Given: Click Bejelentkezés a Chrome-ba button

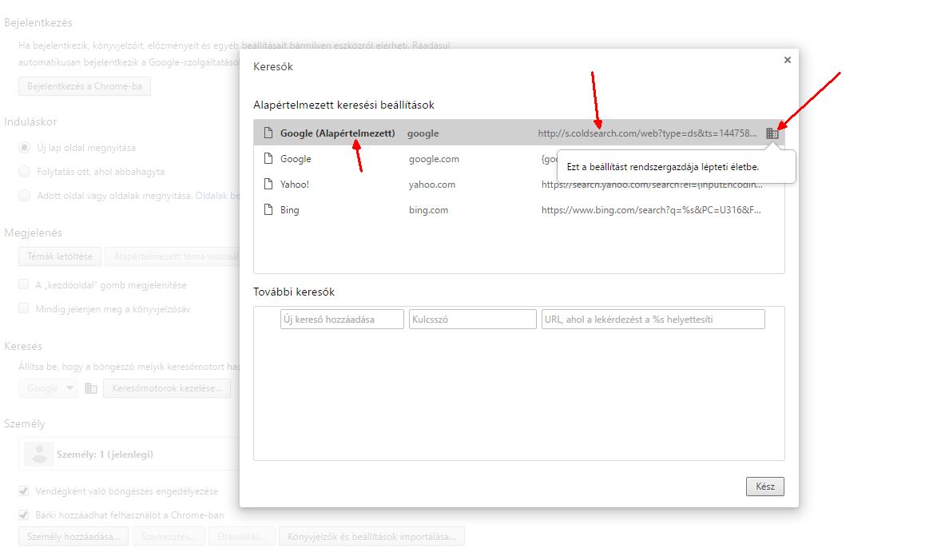Looking at the screenshot, I should coord(85,86).
